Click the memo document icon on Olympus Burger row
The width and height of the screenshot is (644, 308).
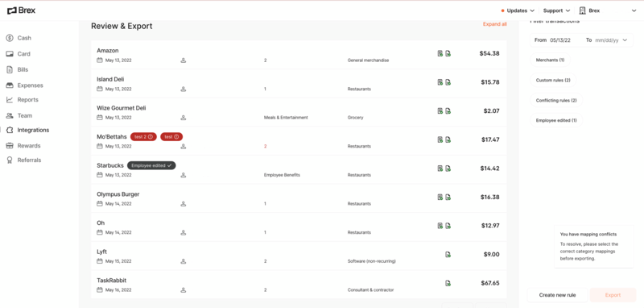pos(448,197)
